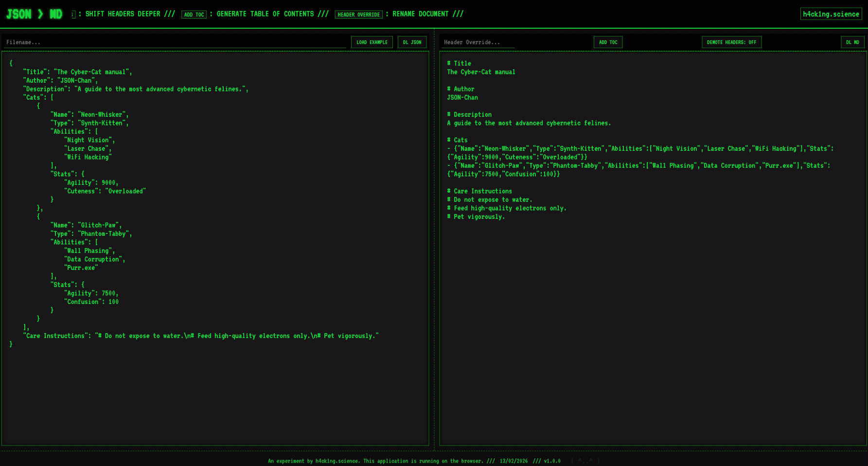Click "Name": "Glitch-Paw" in JSON

[x=86, y=225]
